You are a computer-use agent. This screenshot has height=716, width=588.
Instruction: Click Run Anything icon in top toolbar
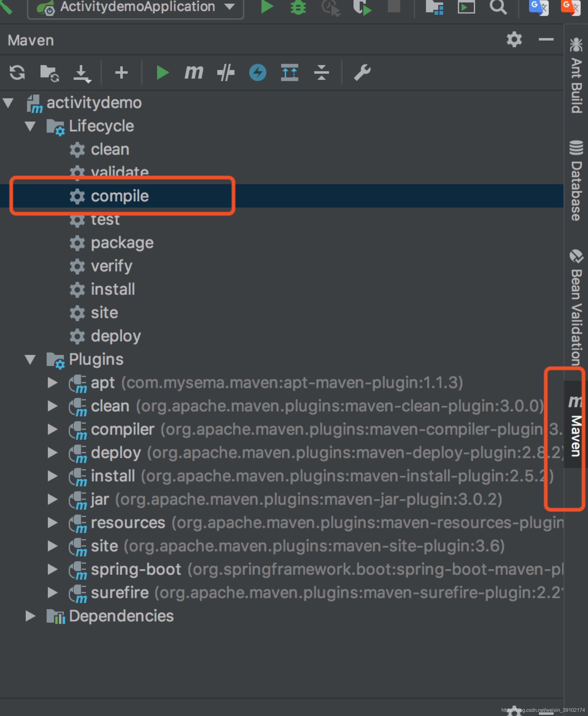(466, 7)
